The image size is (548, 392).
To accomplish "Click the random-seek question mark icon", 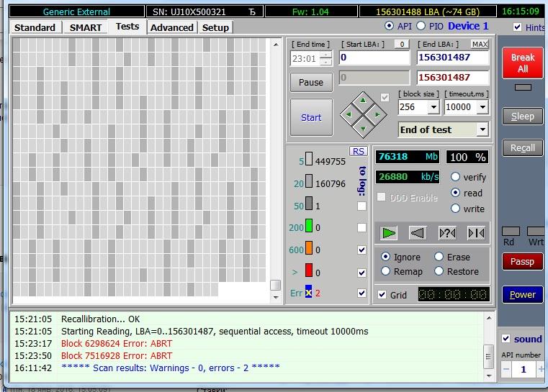I will pyautogui.click(x=446, y=233).
